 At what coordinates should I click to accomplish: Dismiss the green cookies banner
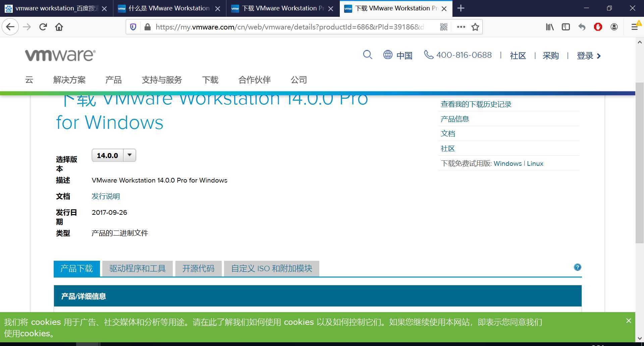click(629, 321)
